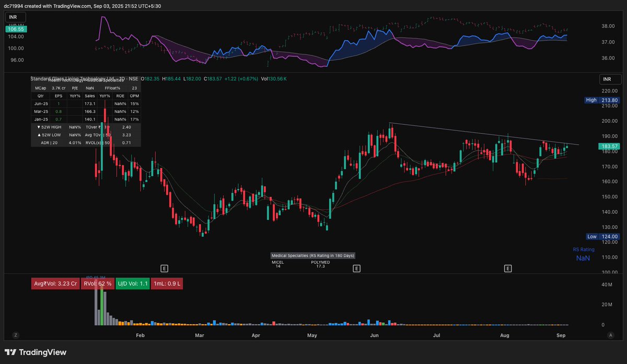
Task: Open the INR selector beside the main price scale
Action: click(609, 79)
